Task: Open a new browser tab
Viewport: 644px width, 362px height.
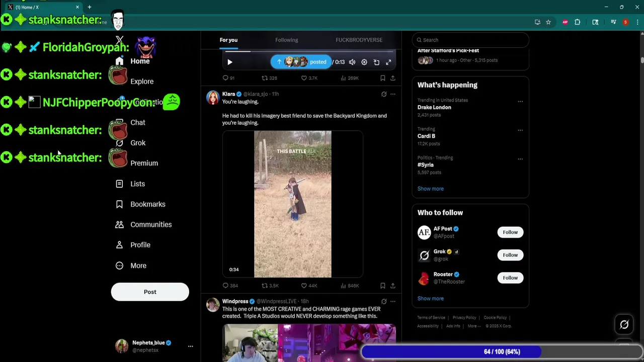Action: point(89,7)
